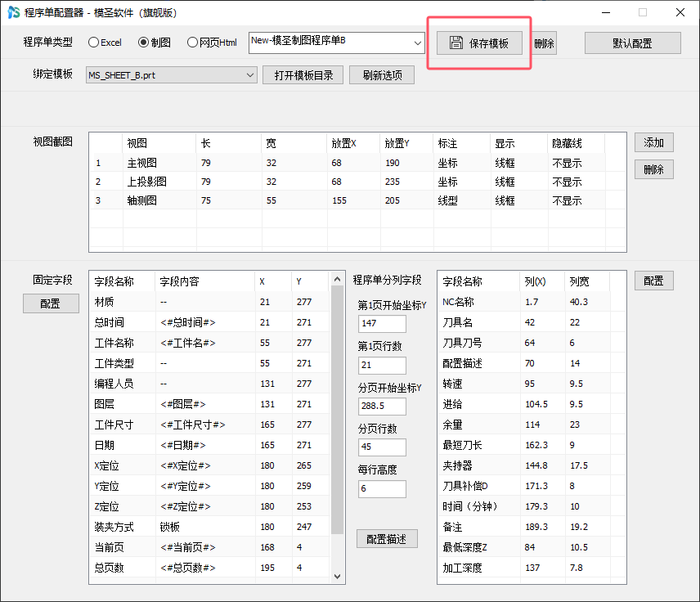Select the 编程人员 row
The height and width of the screenshot is (602, 700).
(x=210, y=384)
